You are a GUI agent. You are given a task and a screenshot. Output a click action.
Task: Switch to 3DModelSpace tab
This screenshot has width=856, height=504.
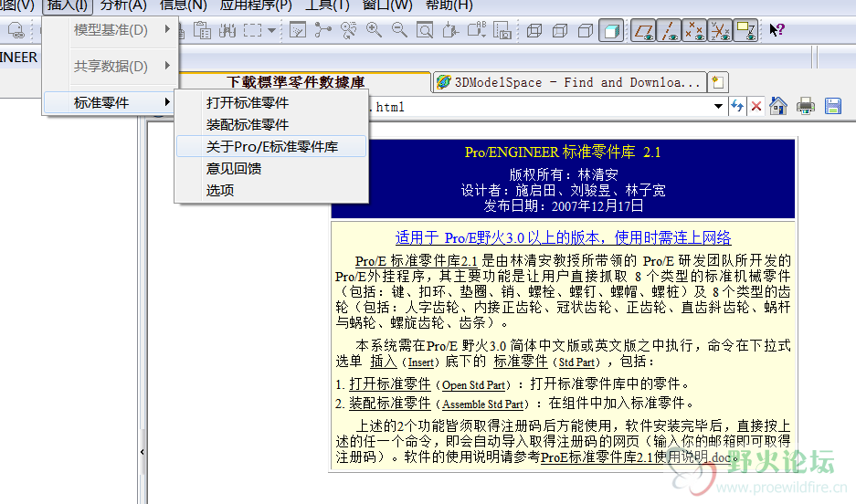[569, 82]
